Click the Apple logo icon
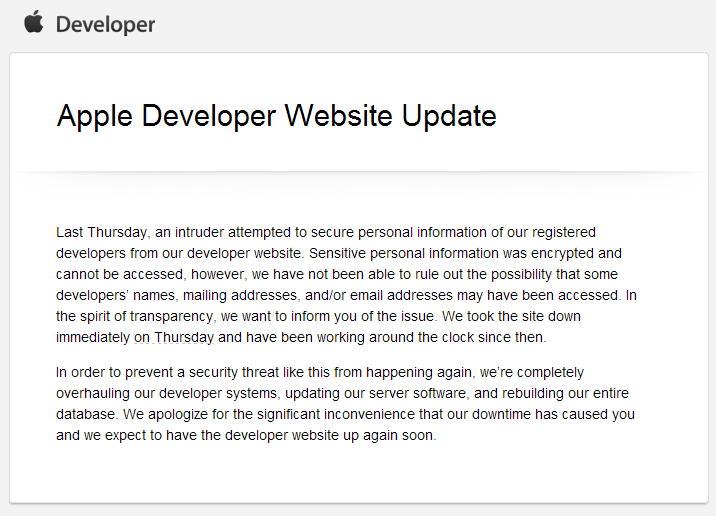 33,22
